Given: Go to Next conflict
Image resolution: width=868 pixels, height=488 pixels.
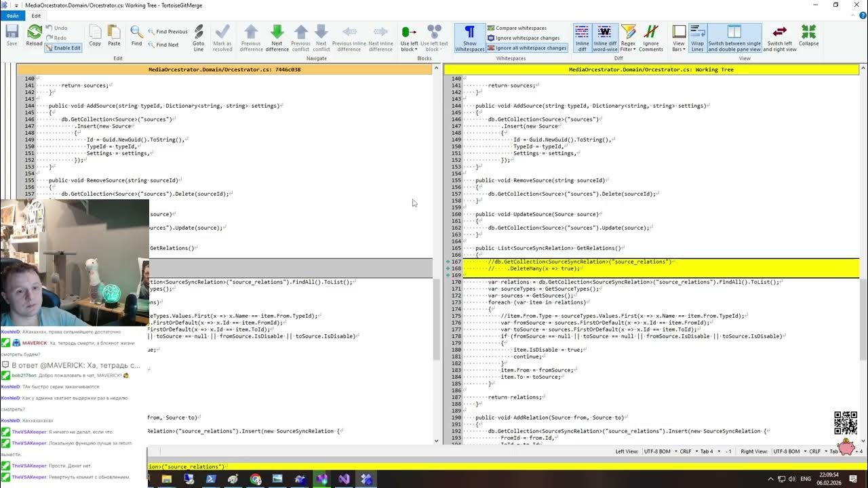Looking at the screenshot, I should coord(321,38).
